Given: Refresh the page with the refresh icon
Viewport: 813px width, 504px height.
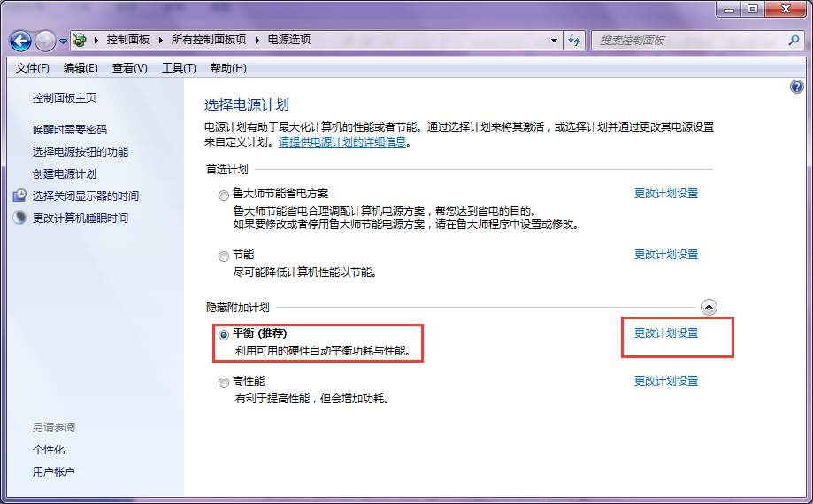Looking at the screenshot, I should pyautogui.click(x=574, y=40).
